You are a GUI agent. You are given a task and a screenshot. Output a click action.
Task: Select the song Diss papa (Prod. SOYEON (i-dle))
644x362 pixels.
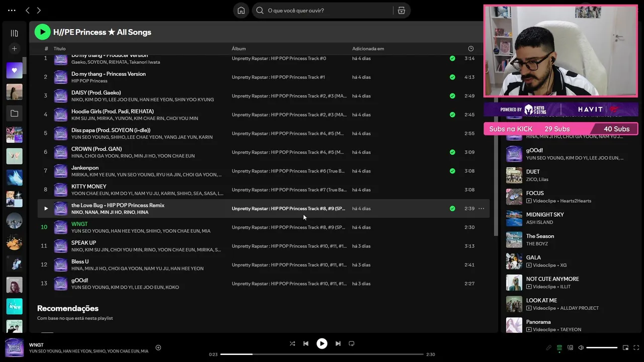point(111,130)
